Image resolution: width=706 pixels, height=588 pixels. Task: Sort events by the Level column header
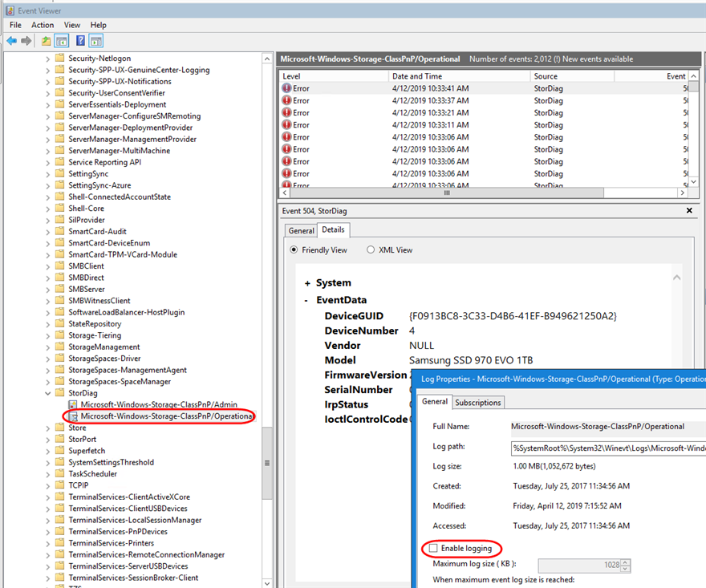(x=334, y=76)
